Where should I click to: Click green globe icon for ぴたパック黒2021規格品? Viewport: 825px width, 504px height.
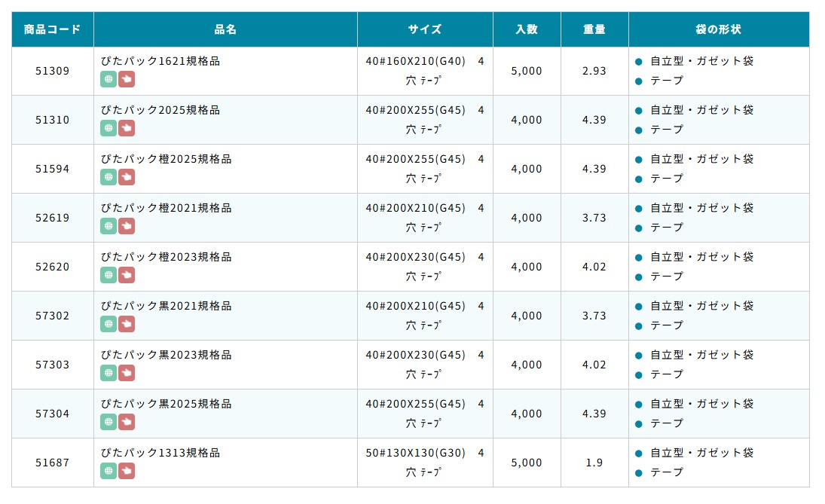click(108, 324)
